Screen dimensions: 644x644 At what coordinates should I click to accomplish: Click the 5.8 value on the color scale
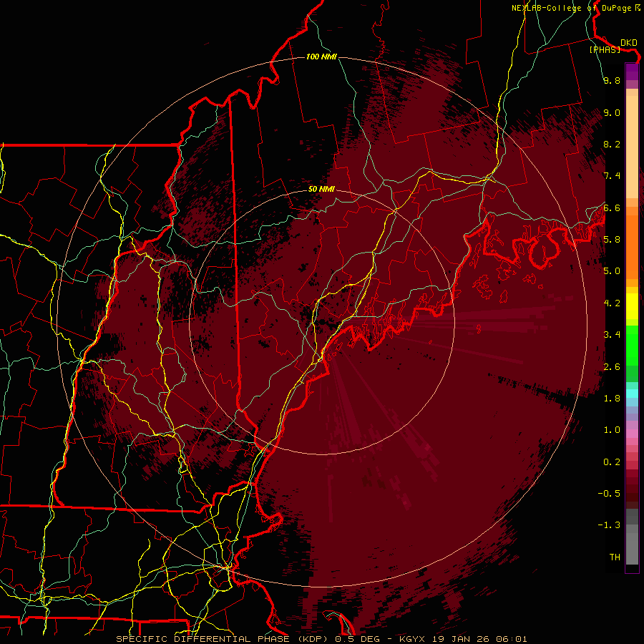point(612,240)
